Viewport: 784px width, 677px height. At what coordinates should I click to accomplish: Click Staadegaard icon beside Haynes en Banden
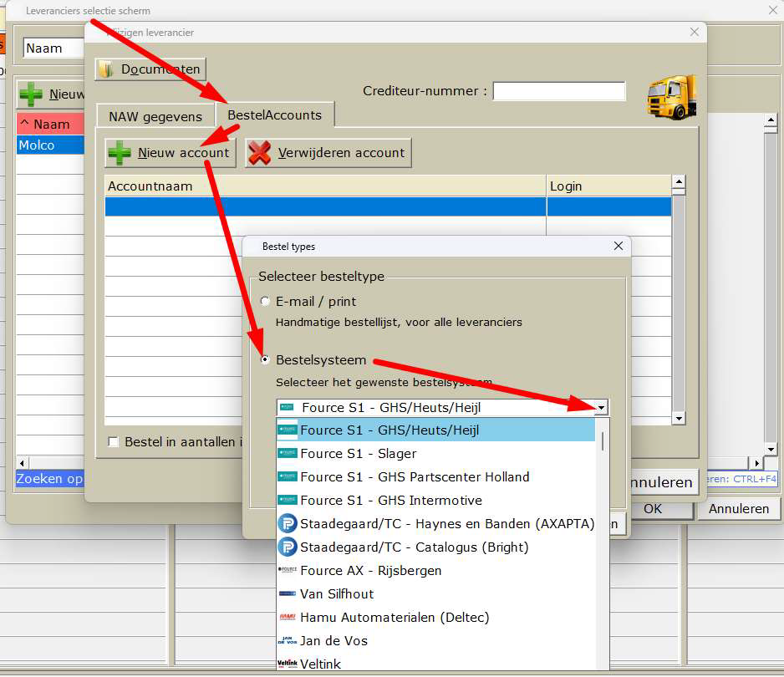[288, 523]
